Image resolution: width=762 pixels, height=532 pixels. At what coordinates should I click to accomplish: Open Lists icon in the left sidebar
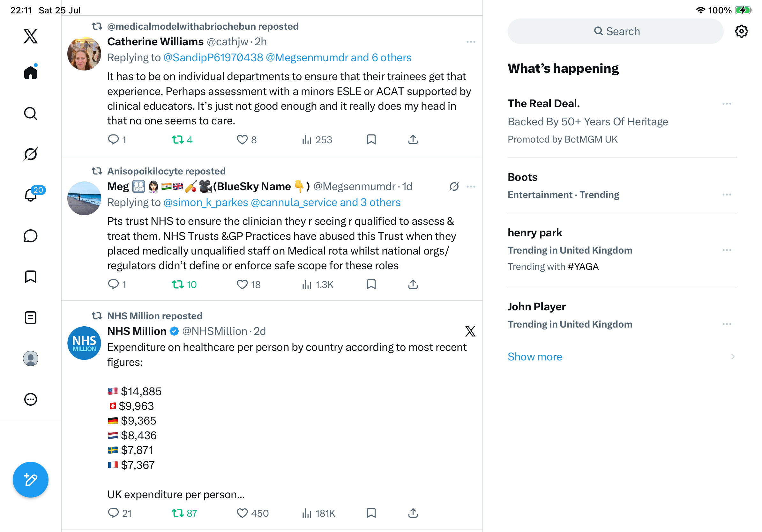(31, 318)
